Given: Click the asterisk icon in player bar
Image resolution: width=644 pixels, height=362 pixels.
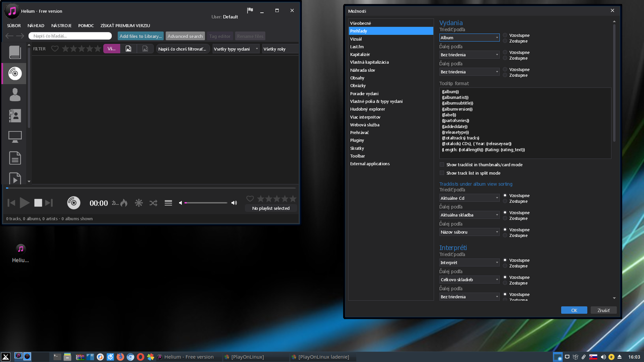Looking at the screenshot, I should (x=139, y=203).
